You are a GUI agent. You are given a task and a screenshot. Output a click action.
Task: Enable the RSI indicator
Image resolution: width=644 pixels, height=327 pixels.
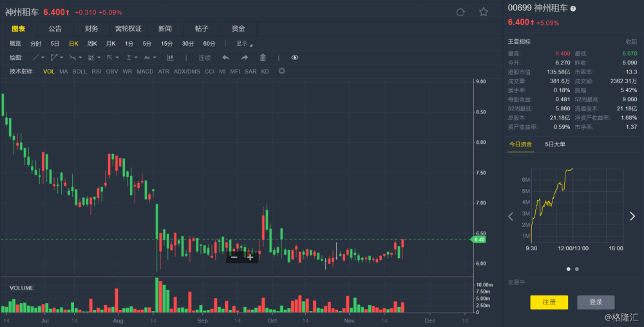tap(97, 71)
